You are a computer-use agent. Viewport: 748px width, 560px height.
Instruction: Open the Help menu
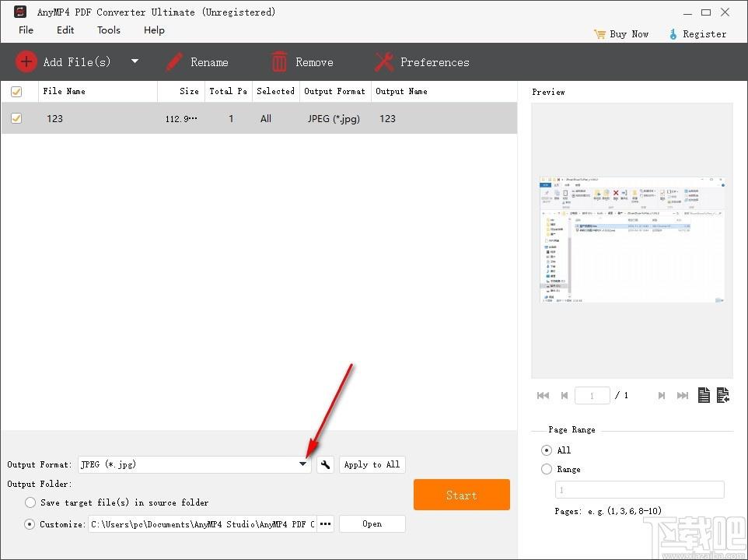[154, 30]
